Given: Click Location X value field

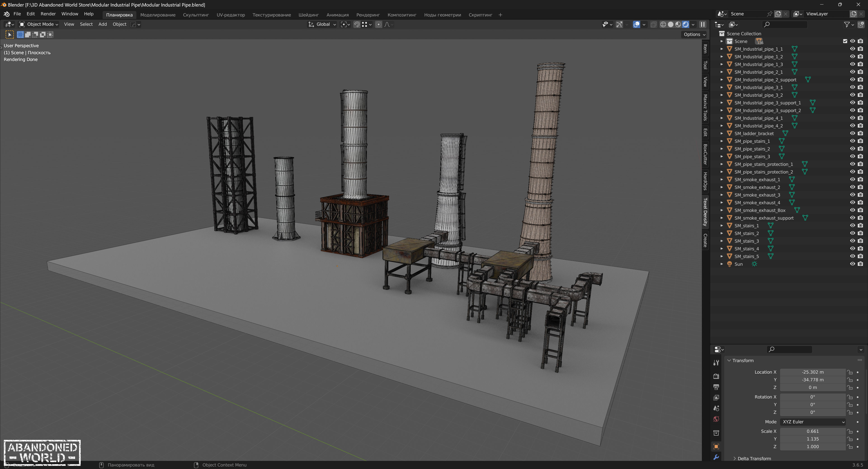Looking at the screenshot, I should pyautogui.click(x=813, y=372).
